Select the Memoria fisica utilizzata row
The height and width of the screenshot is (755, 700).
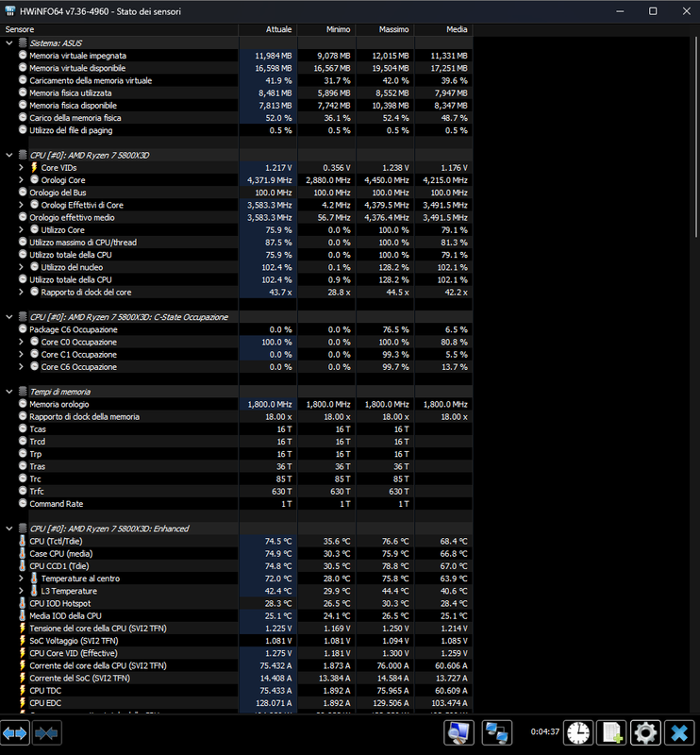pos(236,92)
